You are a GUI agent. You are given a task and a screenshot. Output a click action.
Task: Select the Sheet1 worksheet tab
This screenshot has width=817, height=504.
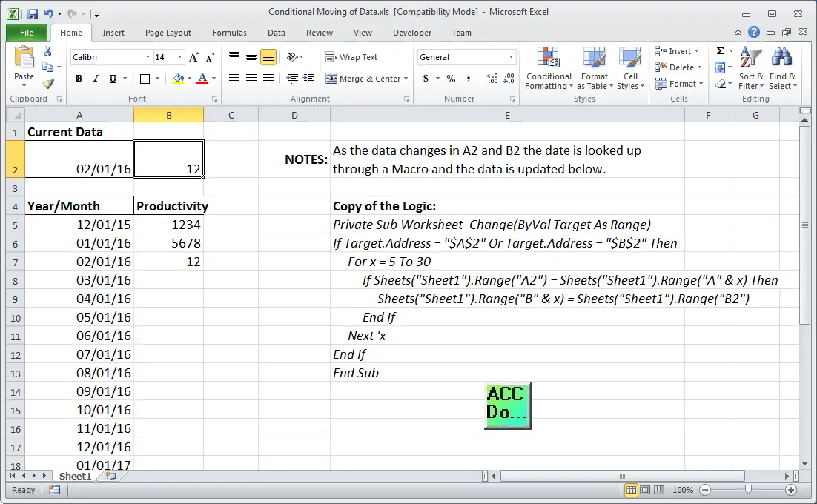pyautogui.click(x=75, y=476)
